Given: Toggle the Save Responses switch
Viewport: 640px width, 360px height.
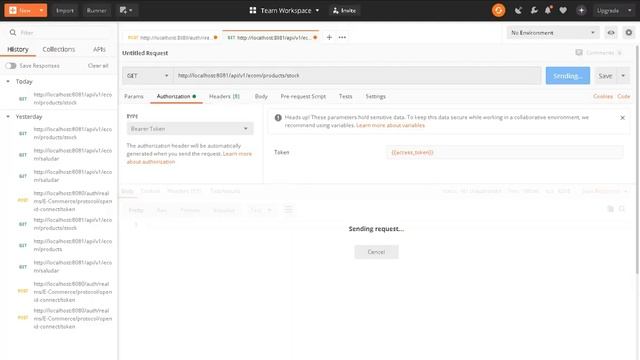Looking at the screenshot, I should click(11, 66).
